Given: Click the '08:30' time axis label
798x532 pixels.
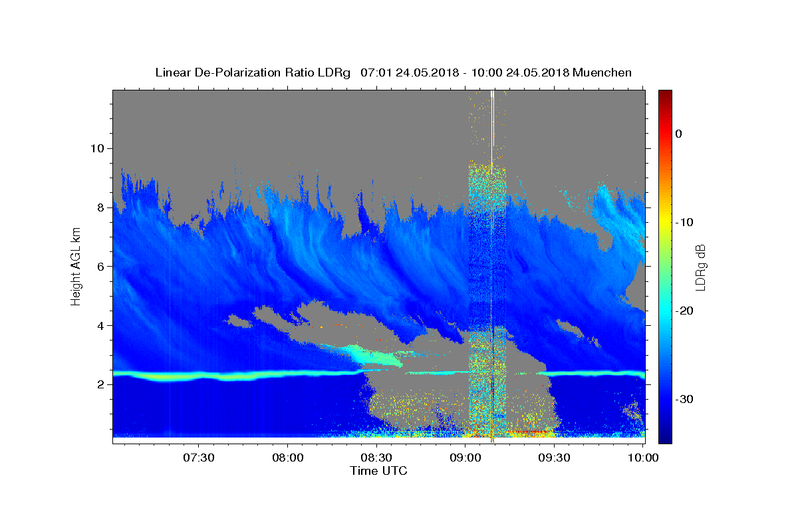Looking at the screenshot, I should click(x=377, y=458).
